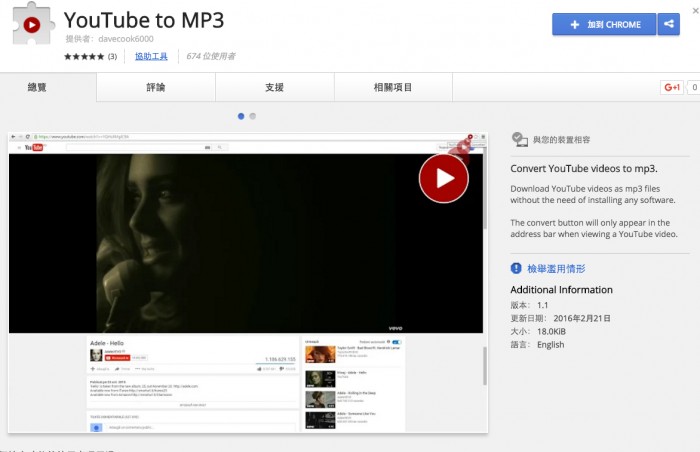The width and height of the screenshot is (700, 452).
Task: Open the 協助工具 category link
Action: click(151, 56)
